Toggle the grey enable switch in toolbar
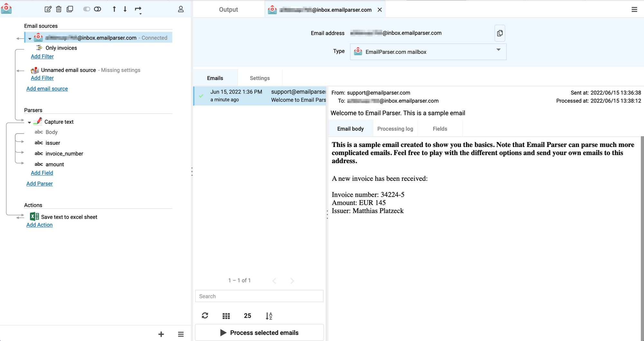The image size is (644, 341). pyautogui.click(x=87, y=9)
